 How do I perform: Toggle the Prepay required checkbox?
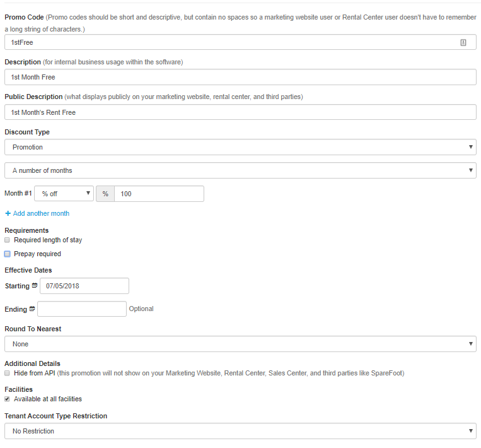[x=8, y=254]
